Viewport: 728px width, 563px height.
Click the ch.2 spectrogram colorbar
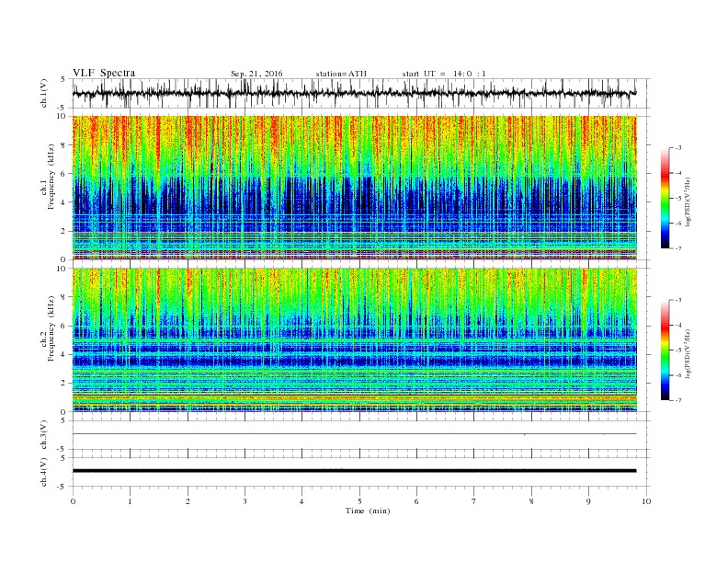(x=665, y=350)
